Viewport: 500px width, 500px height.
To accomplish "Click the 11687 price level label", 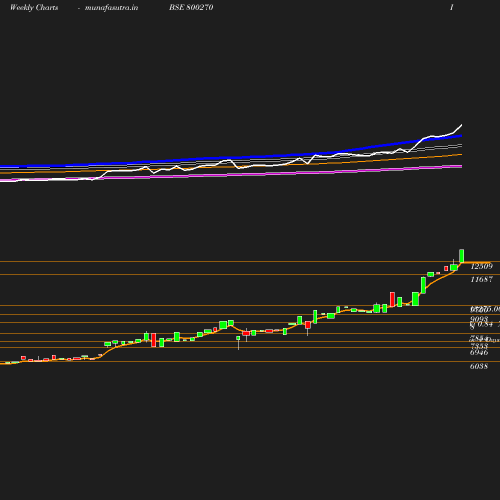I will (481, 280).
